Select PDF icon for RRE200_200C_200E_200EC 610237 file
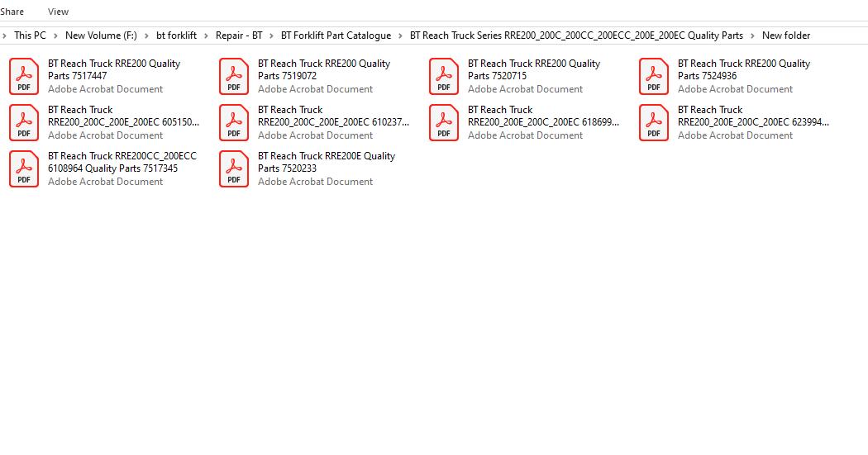Screen dimensions: 868x455 234,123
